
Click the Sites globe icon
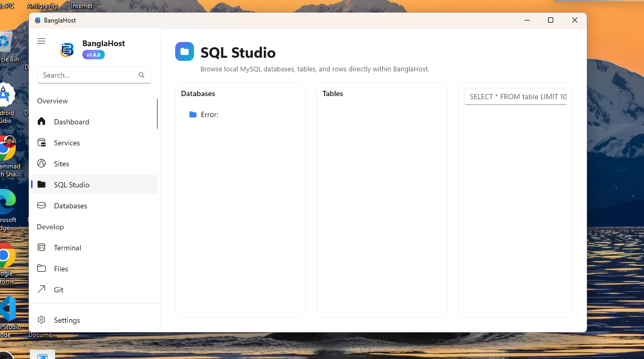tap(41, 163)
